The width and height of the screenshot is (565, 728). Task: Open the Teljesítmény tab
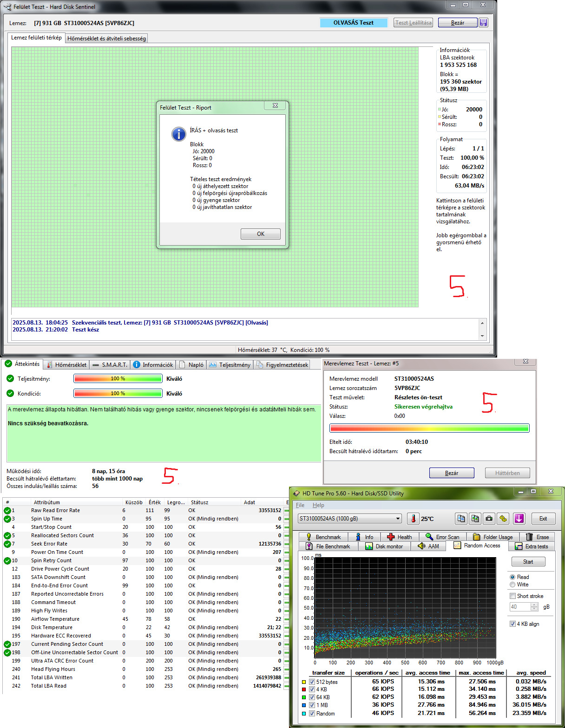[230, 365]
